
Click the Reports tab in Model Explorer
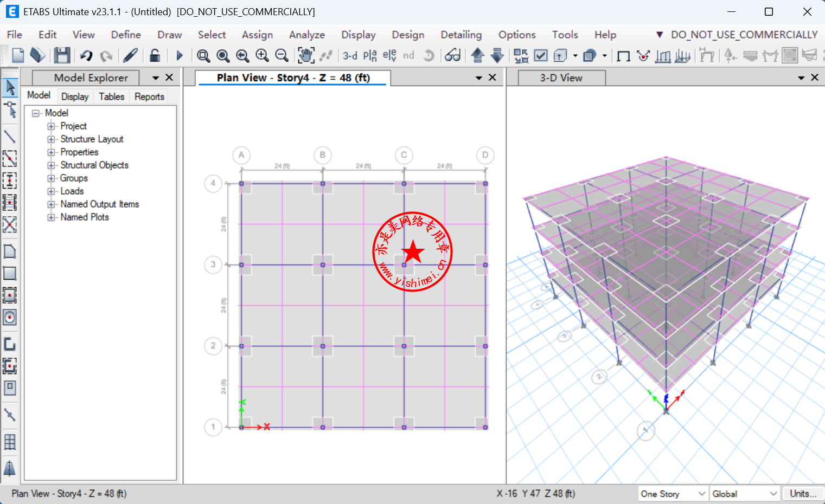(149, 96)
